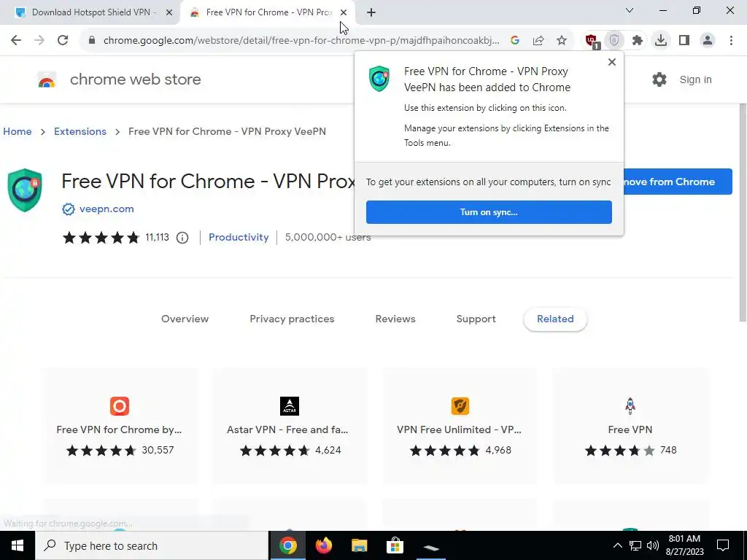The width and height of the screenshot is (747, 560).
Task: Open VPN Free Unlimited card icon
Action: pos(460,406)
